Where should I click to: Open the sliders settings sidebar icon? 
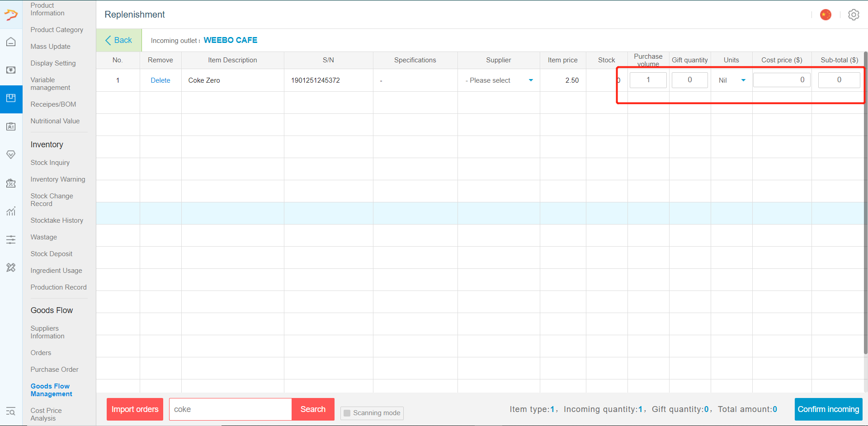(x=11, y=239)
